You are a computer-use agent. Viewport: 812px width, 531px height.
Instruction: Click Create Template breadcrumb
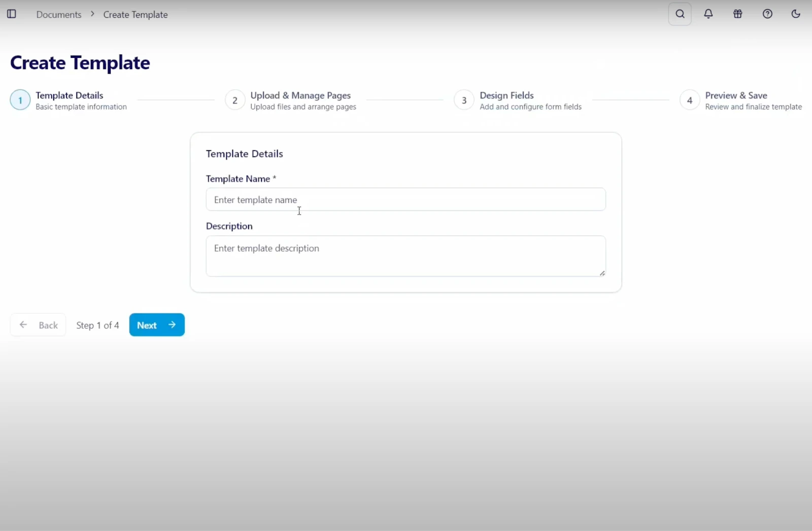pyautogui.click(x=136, y=15)
